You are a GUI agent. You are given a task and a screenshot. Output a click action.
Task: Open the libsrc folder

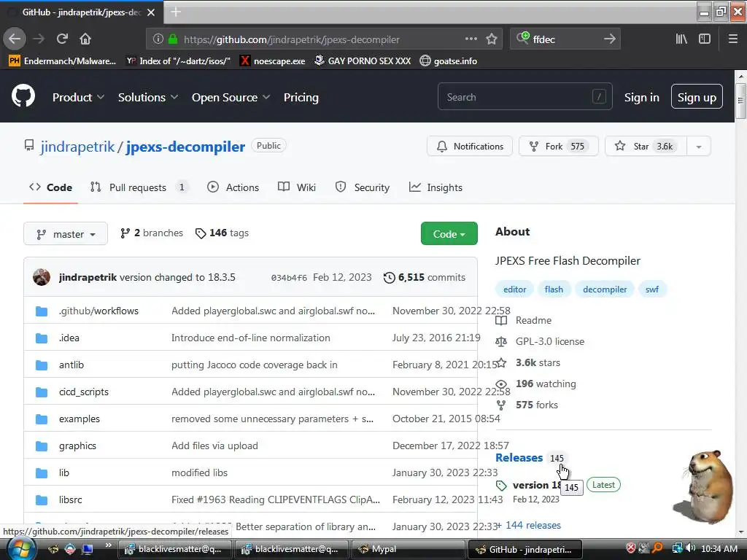click(x=71, y=499)
